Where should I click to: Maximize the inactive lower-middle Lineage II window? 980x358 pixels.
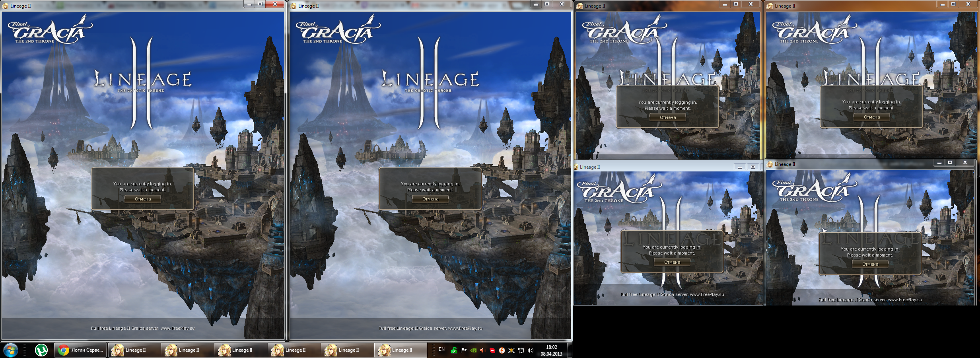click(753, 167)
